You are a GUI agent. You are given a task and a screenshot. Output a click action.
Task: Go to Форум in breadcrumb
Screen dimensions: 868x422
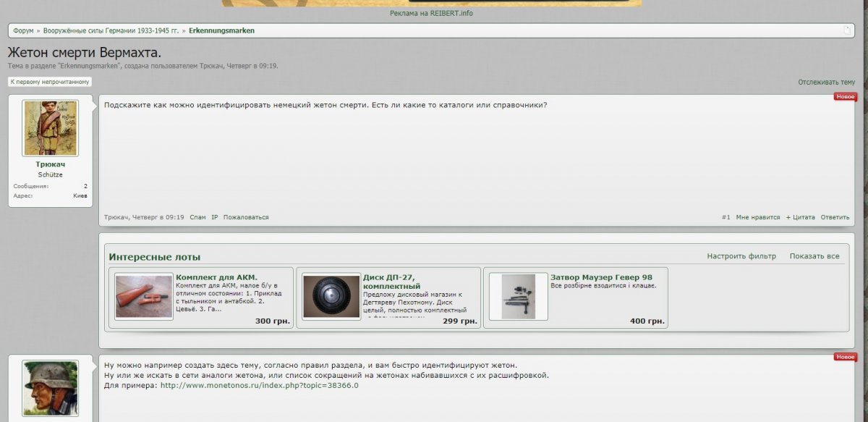[23, 31]
